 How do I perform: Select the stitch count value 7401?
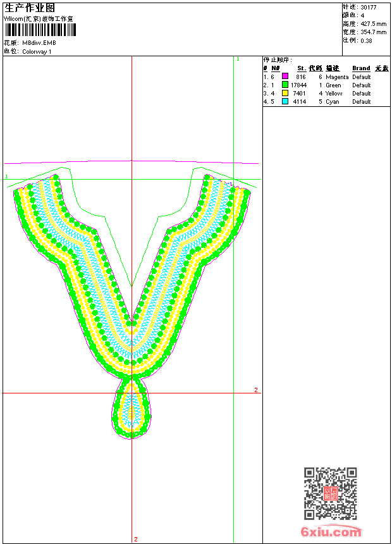(x=299, y=94)
